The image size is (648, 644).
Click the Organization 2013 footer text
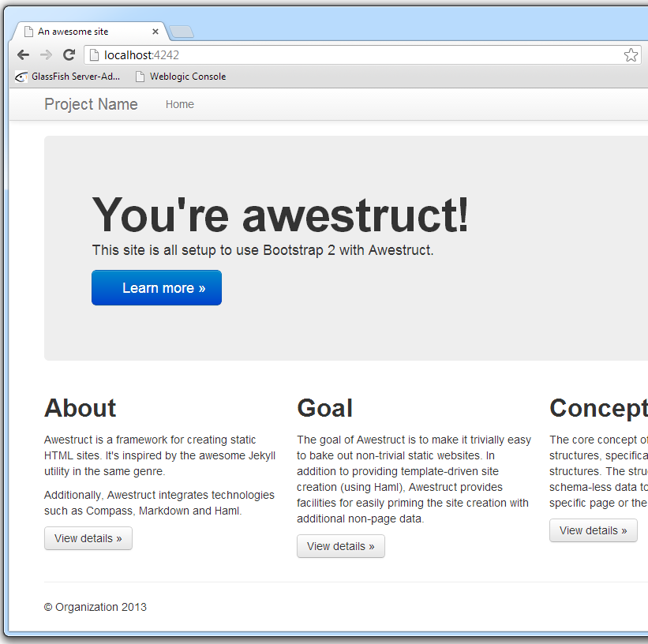point(96,607)
